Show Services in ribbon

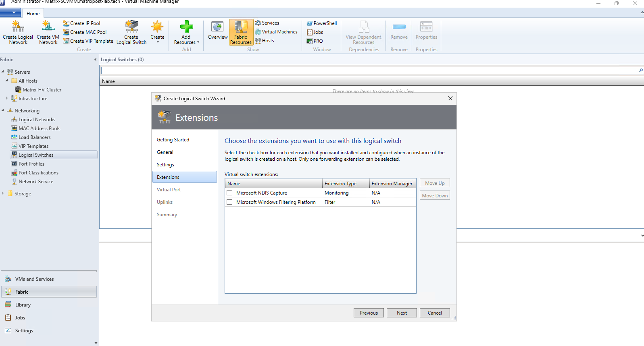(x=267, y=23)
